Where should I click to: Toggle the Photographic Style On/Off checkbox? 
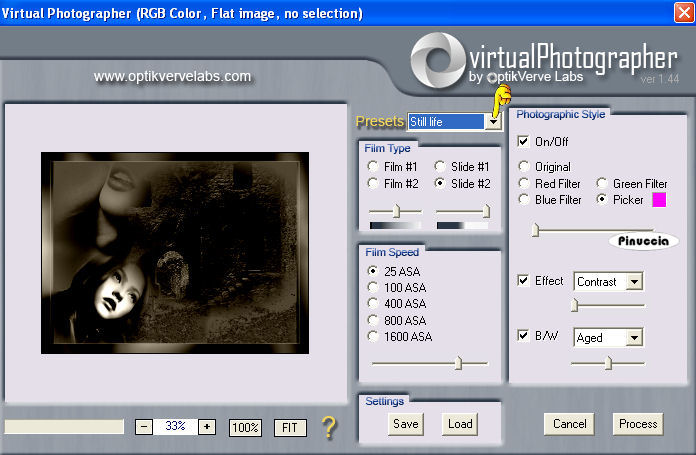pyautogui.click(x=523, y=142)
